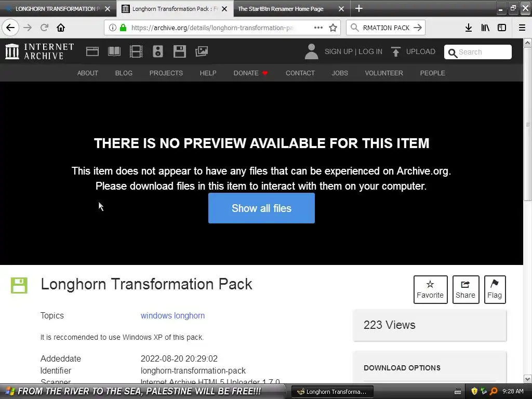
Task: Click SIGN UP | LOG IN link
Action: [x=353, y=51]
